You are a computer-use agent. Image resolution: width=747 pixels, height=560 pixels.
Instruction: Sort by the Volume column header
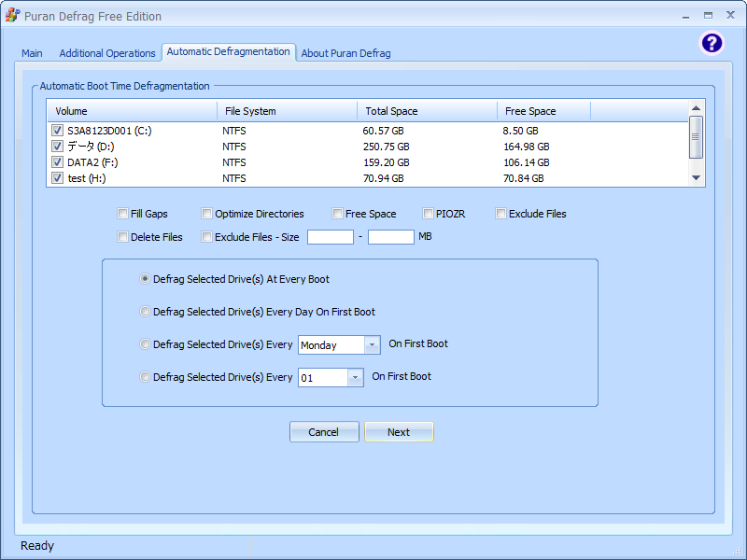point(132,111)
